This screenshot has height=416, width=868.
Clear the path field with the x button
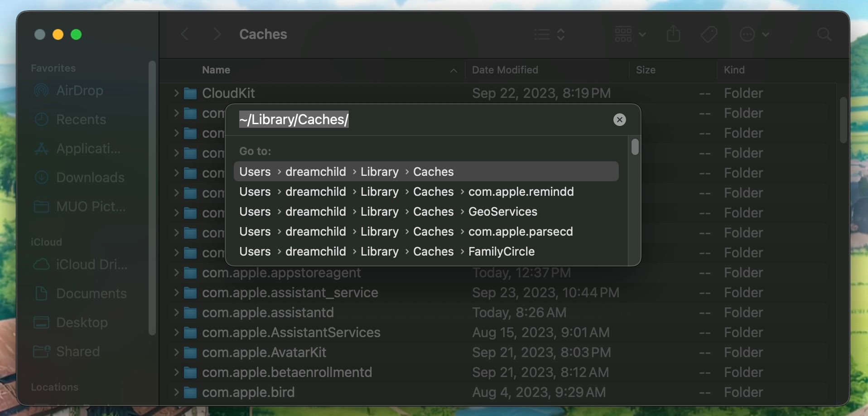point(619,120)
